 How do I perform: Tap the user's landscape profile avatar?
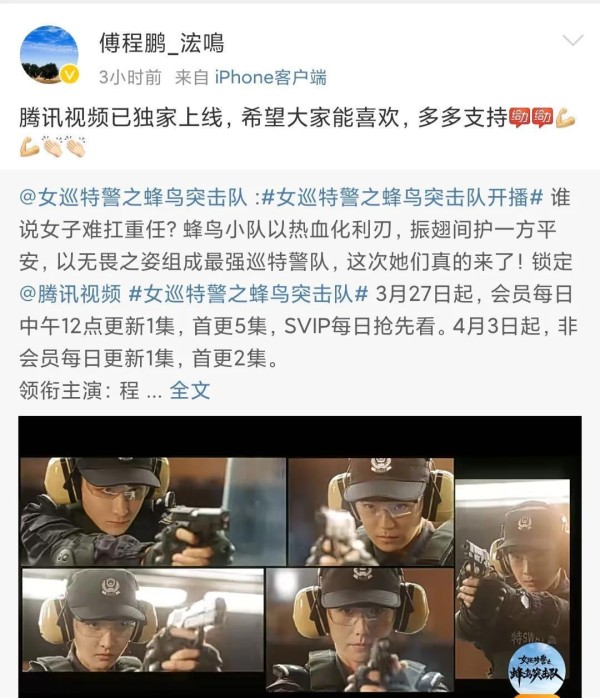[49, 55]
